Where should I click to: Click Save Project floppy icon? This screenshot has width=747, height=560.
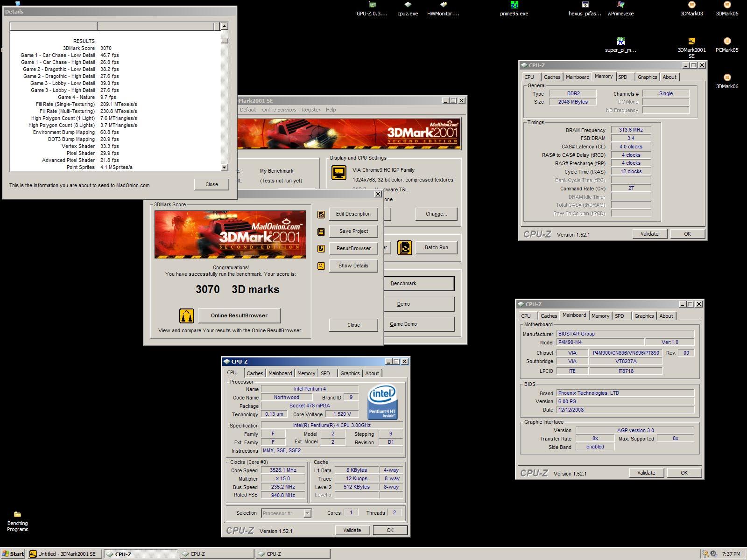pyautogui.click(x=321, y=231)
